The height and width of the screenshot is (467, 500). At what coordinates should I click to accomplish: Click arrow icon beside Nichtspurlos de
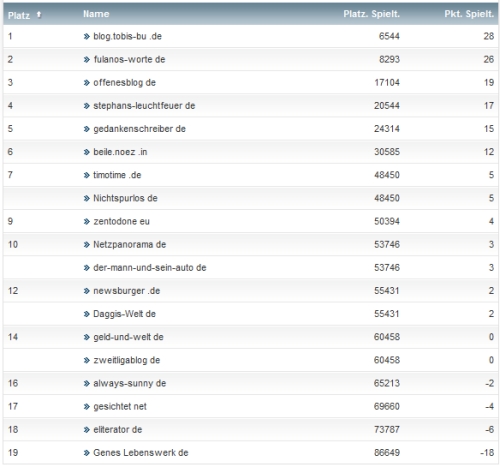pyautogui.click(x=87, y=198)
